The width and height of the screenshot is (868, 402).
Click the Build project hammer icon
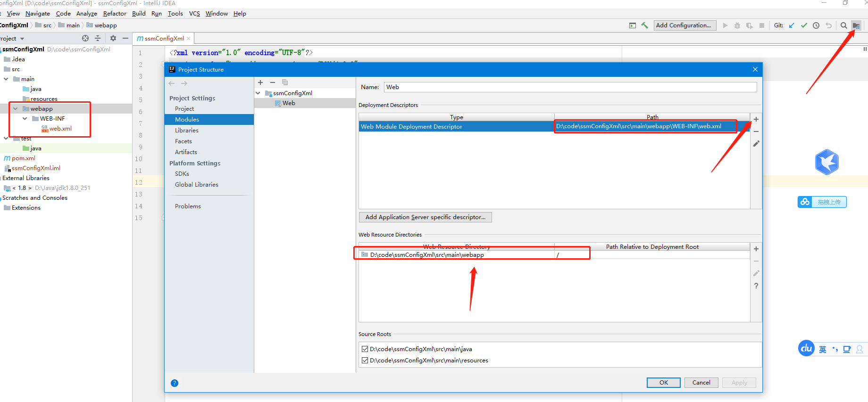click(x=644, y=25)
